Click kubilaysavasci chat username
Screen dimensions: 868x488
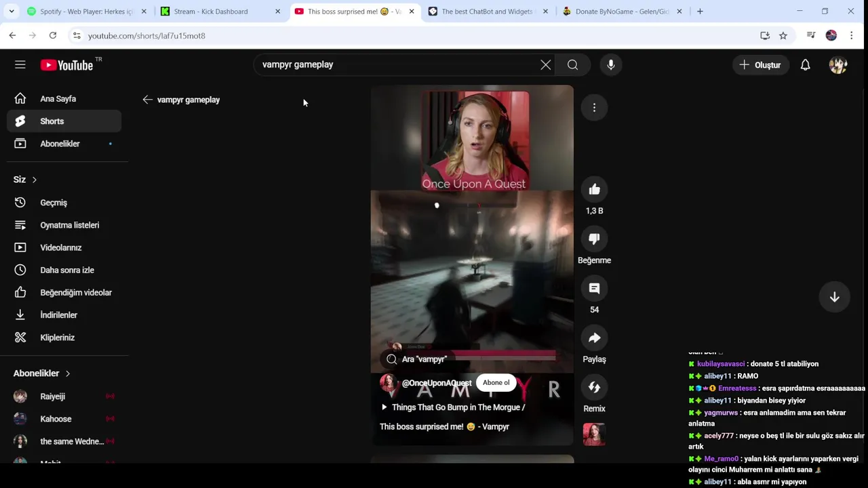pyautogui.click(x=721, y=364)
